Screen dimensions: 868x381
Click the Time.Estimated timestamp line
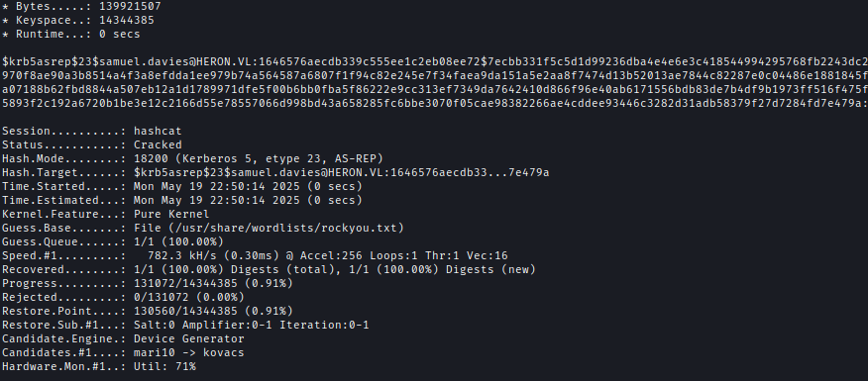coord(182,200)
